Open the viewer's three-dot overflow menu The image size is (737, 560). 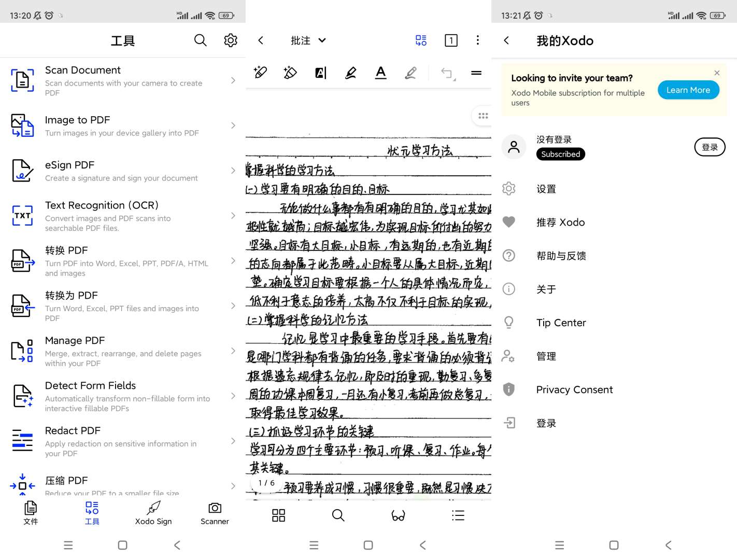tap(477, 40)
